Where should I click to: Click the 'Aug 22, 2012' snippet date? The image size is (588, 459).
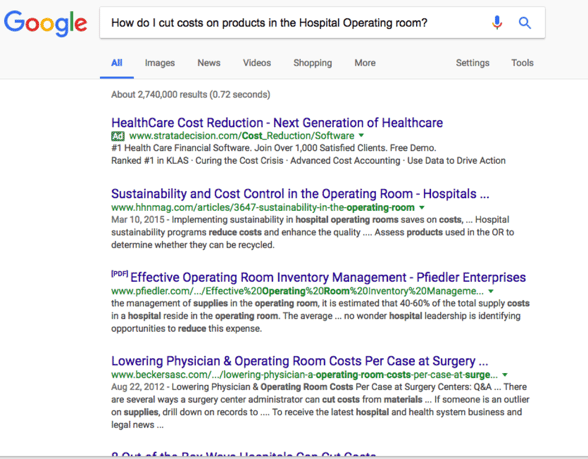coord(138,387)
